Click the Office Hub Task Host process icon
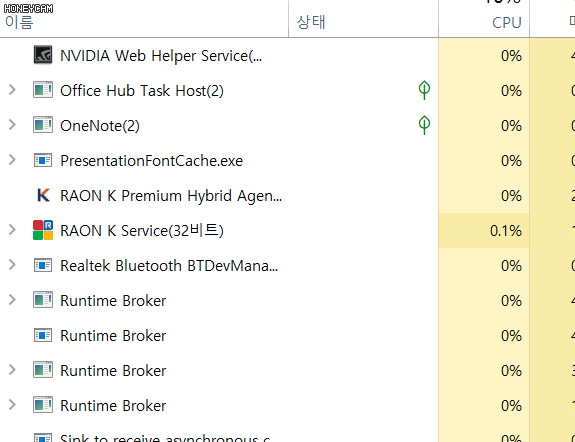 [43, 90]
